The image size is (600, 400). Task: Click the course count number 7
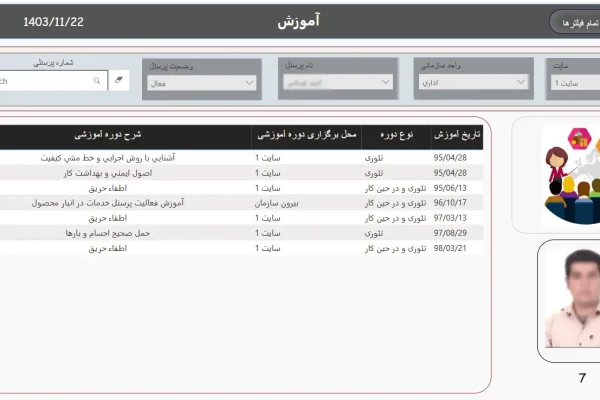582,378
